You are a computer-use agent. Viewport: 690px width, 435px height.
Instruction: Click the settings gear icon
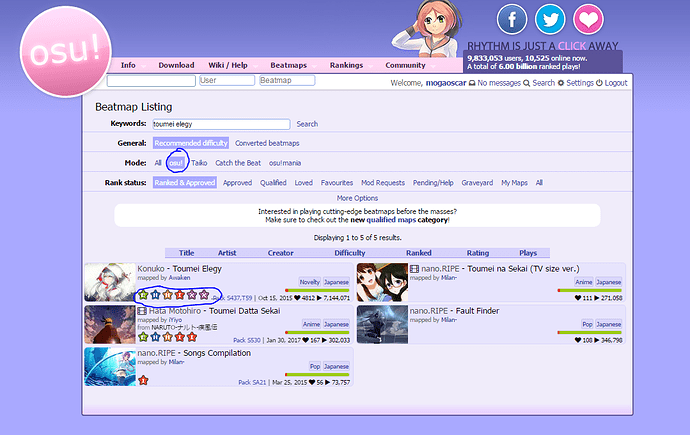(561, 83)
